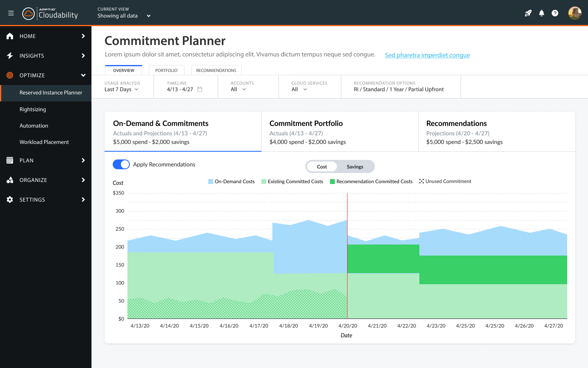
Task: Click the Recommendation Committed Costs legend swatch
Action: click(x=332, y=182)
